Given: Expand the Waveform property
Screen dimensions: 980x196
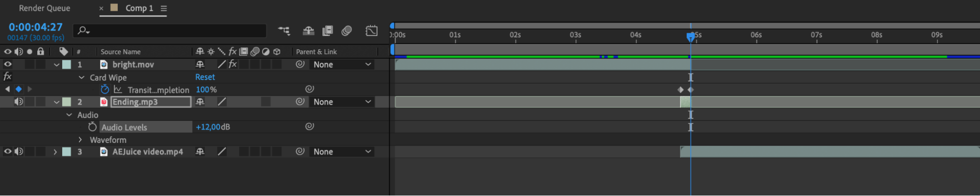Looking at the screenshot, I should coord(80,140).
